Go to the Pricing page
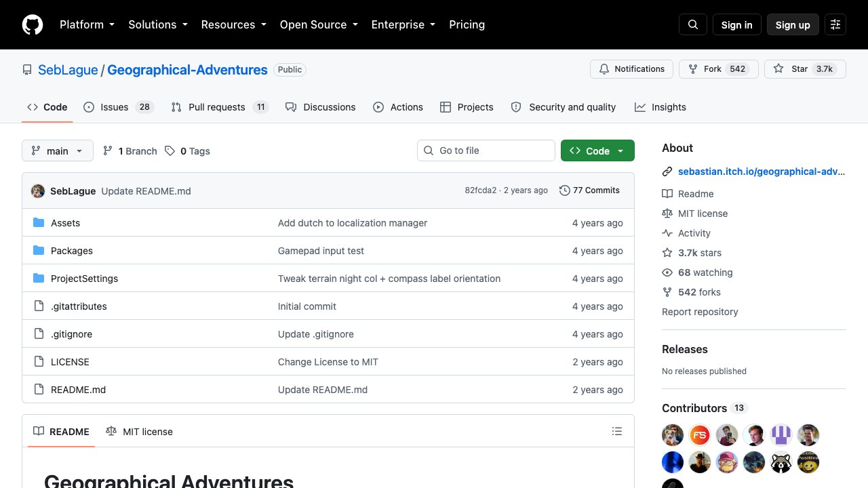This screenshot has width=868, height=488. click(x=467, y=24)
